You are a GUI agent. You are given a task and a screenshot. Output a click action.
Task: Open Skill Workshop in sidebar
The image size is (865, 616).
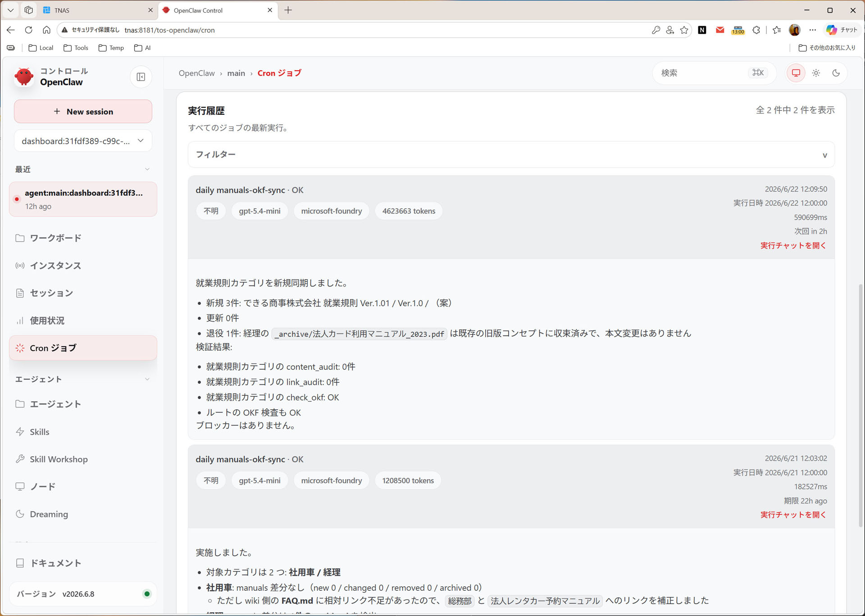click(x=83, y=459)
